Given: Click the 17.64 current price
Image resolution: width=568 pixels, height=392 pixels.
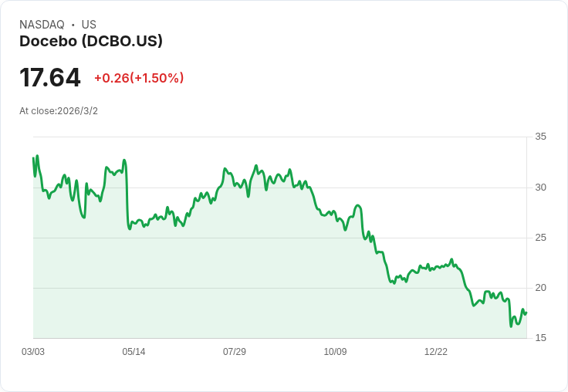Looking at the screenshot, I should [50, 77].
